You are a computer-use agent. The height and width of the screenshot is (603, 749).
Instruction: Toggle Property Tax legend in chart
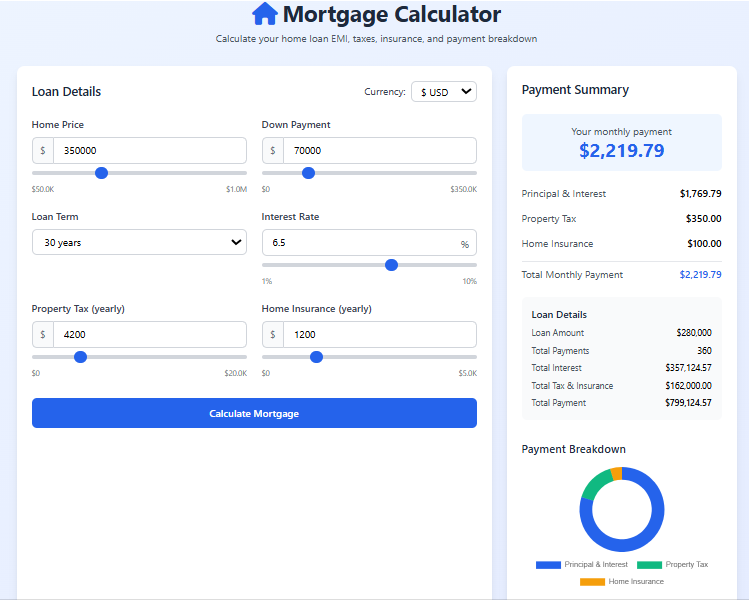[672, 565]
